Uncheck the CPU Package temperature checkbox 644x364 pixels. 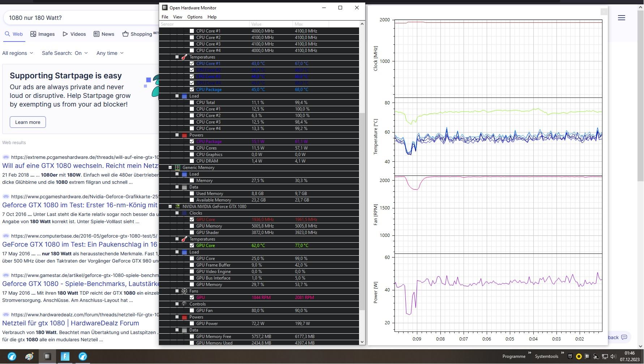click(192, 90)
